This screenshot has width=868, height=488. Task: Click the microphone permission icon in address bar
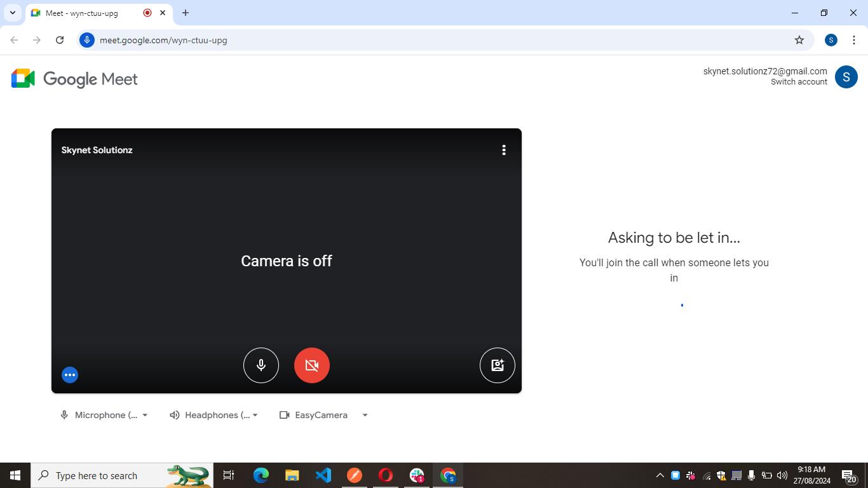[x=87, y=40]
